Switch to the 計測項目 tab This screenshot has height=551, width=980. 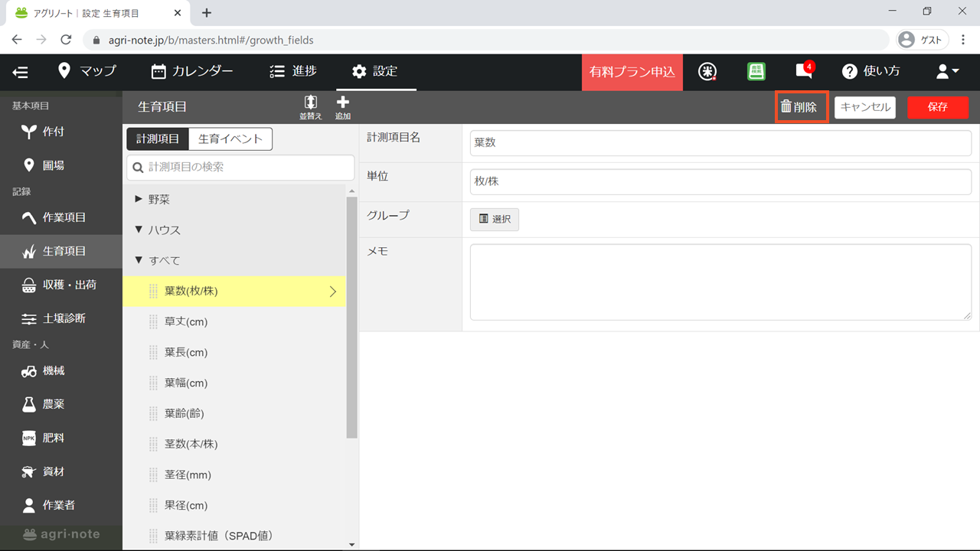click(158, 139)
